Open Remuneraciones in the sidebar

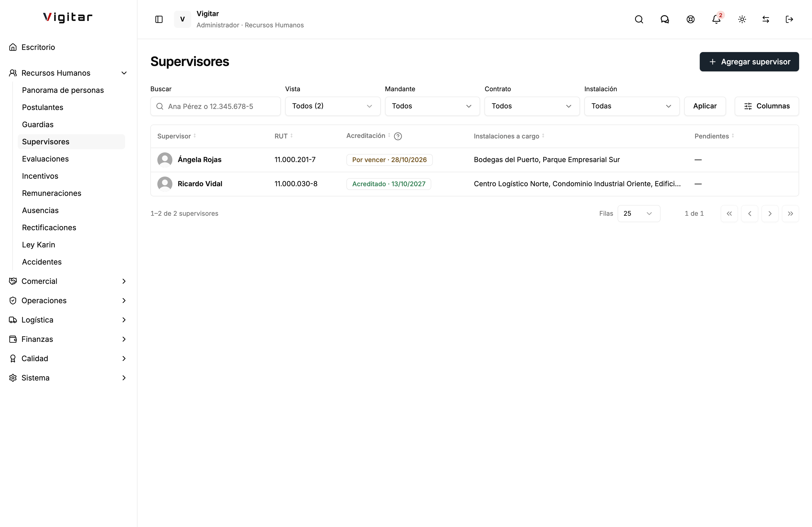click(x=71, y=193)
